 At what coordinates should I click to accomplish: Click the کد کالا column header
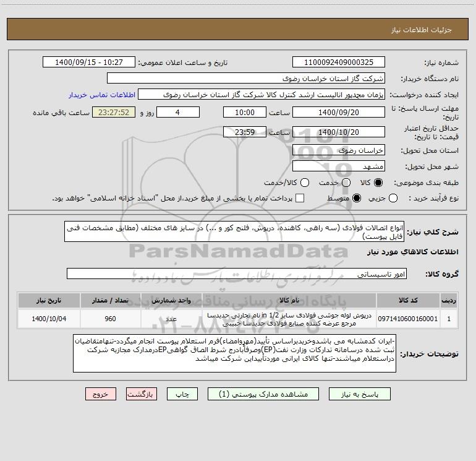click(x=408, y=301)
